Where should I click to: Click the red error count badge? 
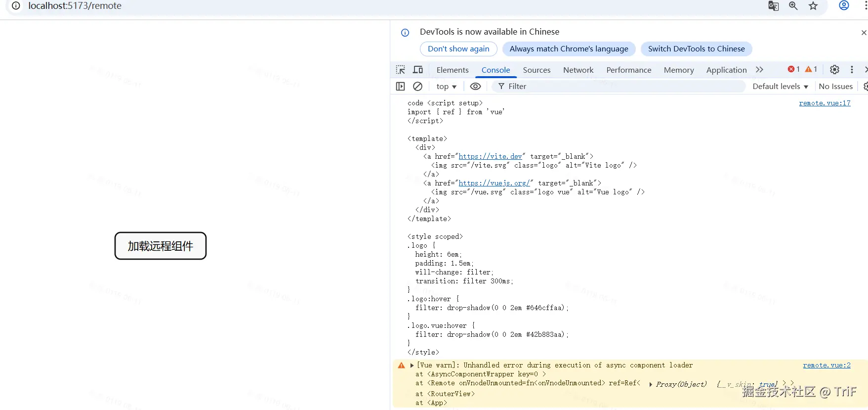pyautogui.click(x=794, y=69)
